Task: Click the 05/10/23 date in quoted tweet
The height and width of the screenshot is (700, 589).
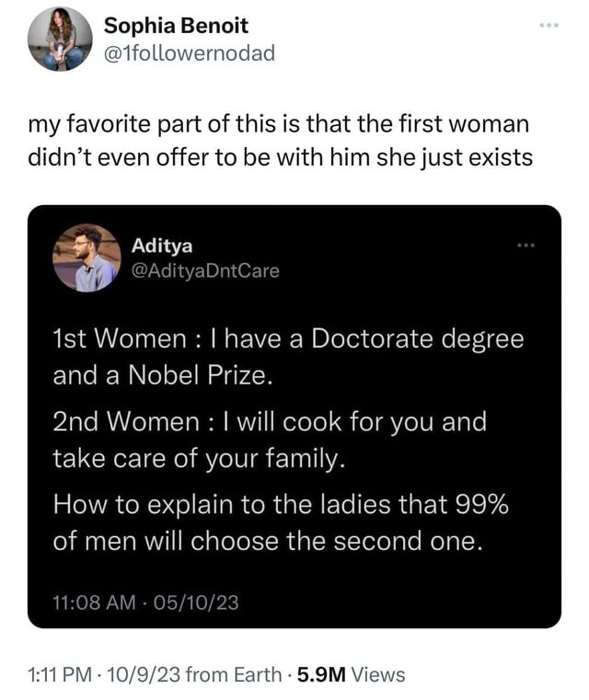Action: pyautogui.click(x=198, y=602)
